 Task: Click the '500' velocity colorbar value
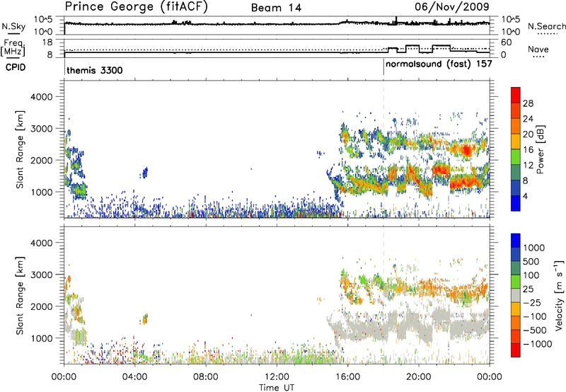tap(531, 261)
